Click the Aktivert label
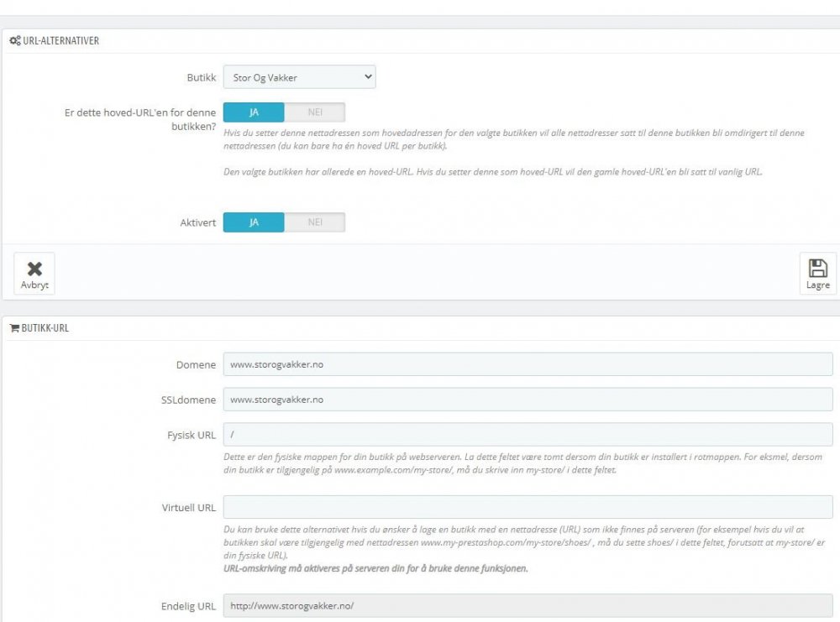The width and height of the screenshot is (840, 622). pos(197,222)
